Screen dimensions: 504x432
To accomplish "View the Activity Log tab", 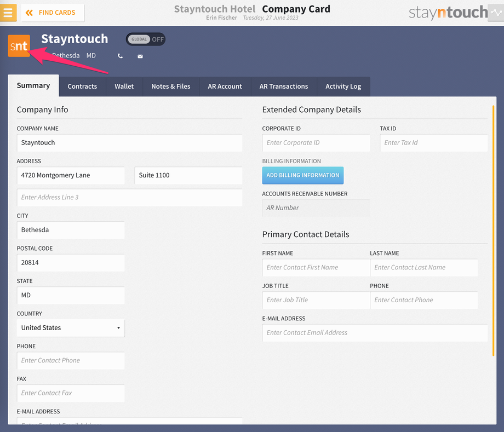I will 343,87.
